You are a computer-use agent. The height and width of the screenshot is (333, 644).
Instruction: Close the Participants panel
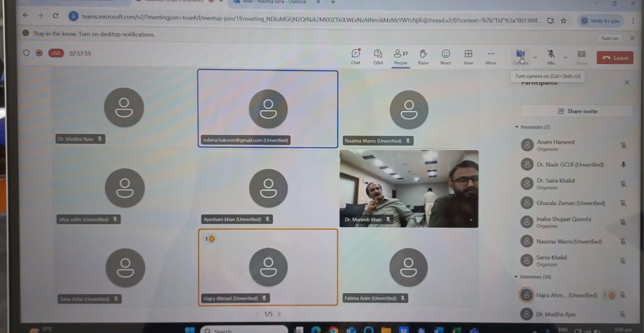(626, 82)
